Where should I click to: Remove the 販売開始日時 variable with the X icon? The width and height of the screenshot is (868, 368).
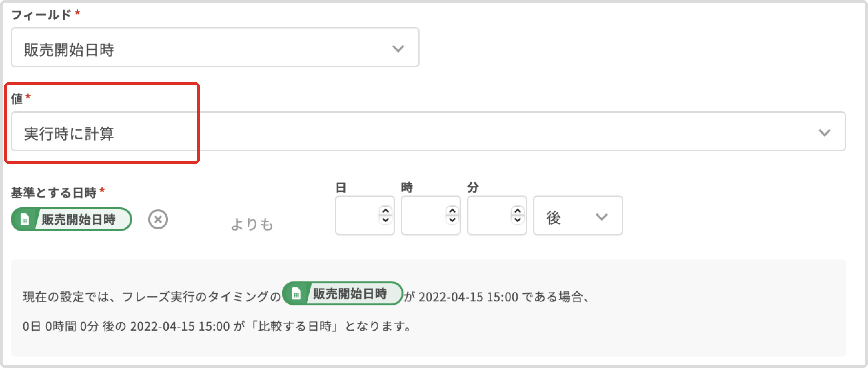(x=158, y=220)
